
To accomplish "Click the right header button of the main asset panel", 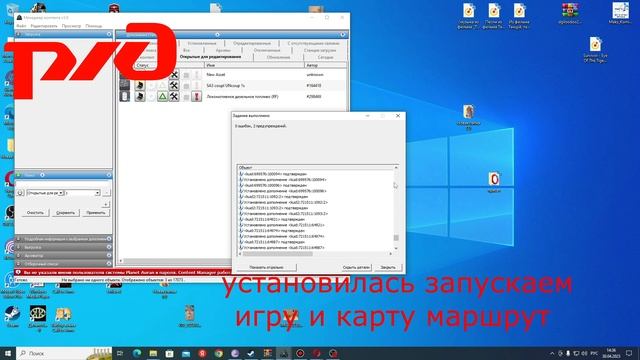I will (x=343, y=35).
